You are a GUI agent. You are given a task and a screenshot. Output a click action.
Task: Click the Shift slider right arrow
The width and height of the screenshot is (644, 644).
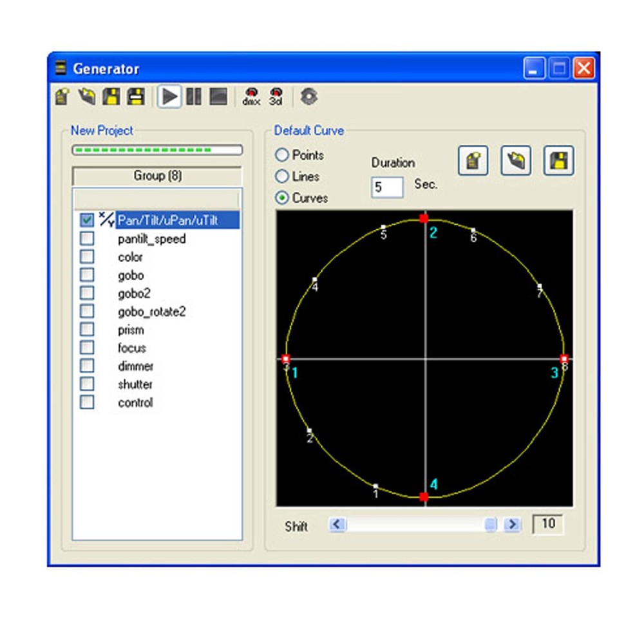(511, 525)
